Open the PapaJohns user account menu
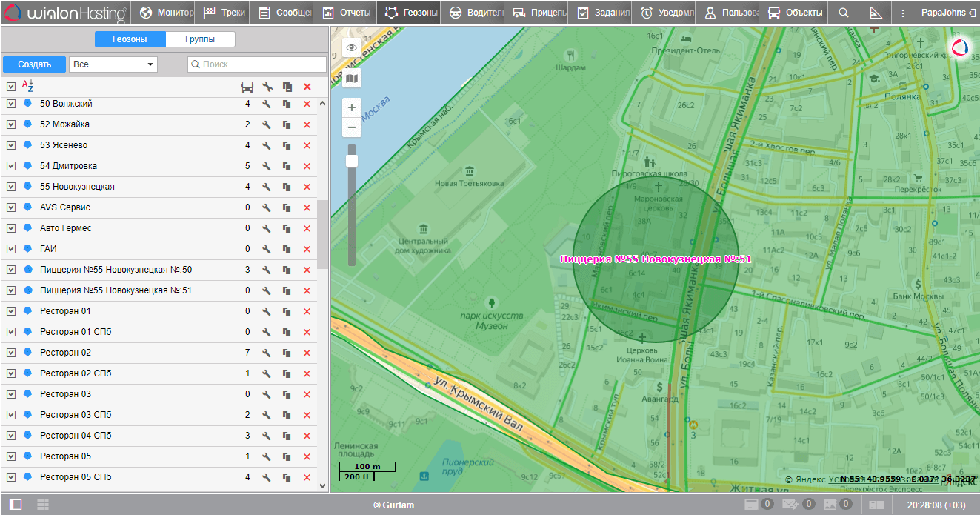980x515 pixels. tap(947, 13)
